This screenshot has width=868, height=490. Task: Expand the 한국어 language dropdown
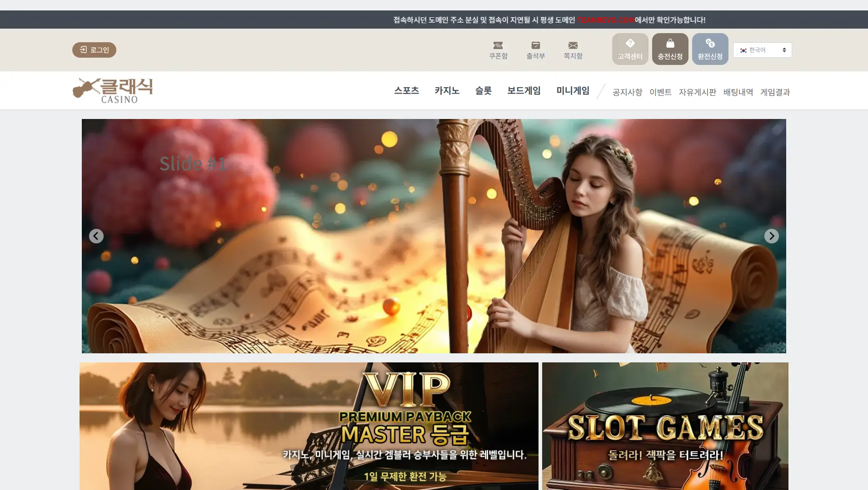pyautogui.click(x=762, y=50)
